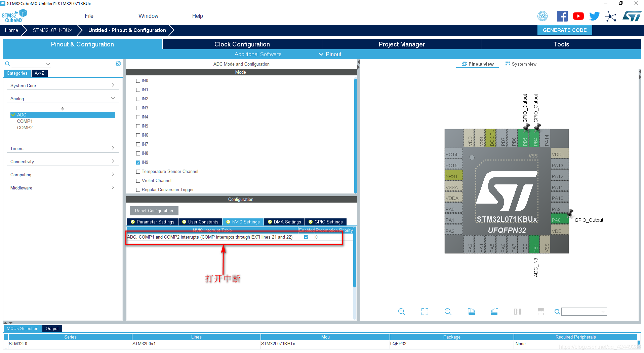The image size is (644, 353).
Task: Open Additional Software
Action: (258, 54)
